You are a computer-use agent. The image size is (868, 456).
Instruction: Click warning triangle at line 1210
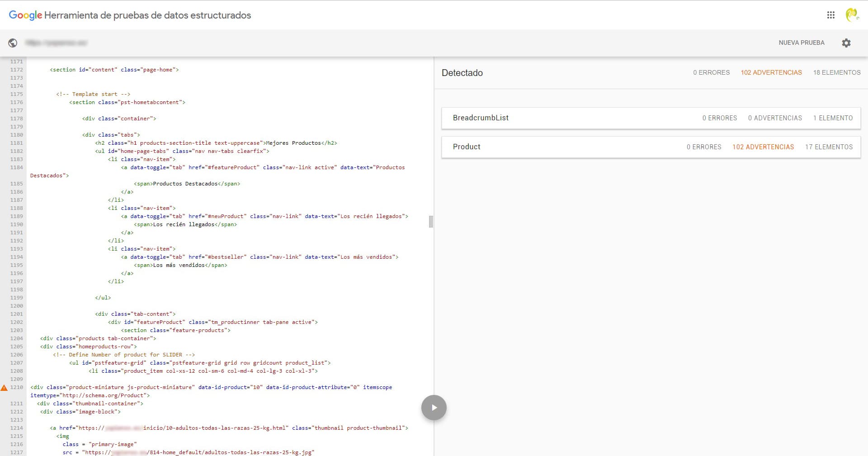pyautogui.click(x=4, y=388)
